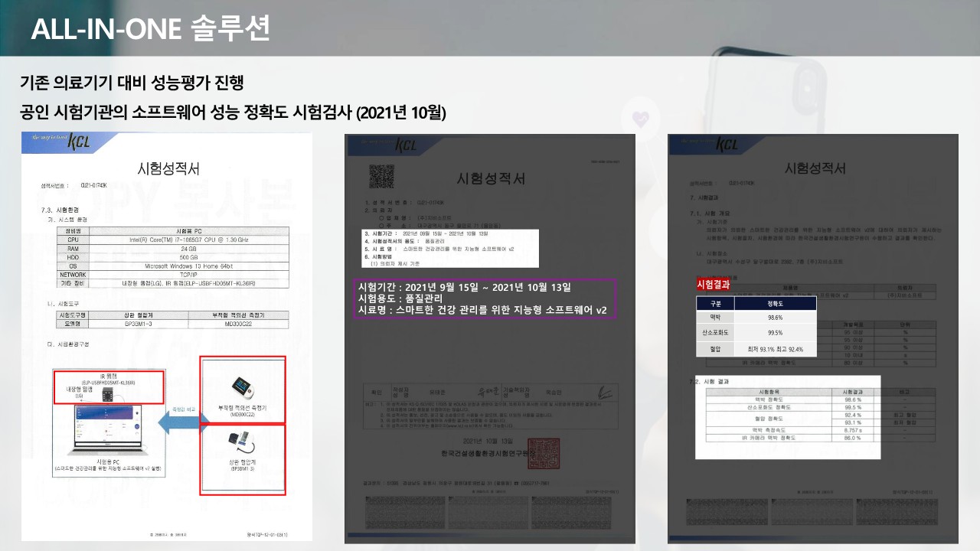
Task: Click the '8.757 s' measurement speed value
Action: [x=852, y=430]
